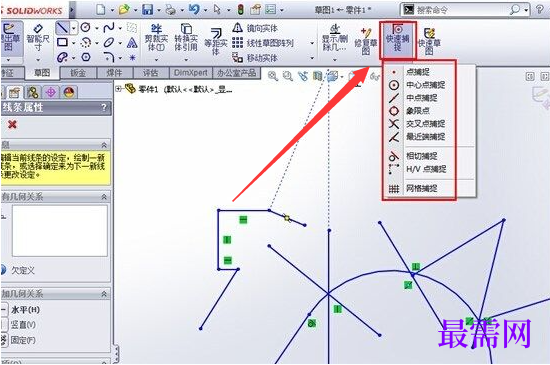The height and width of the screenshot is (365, 550).
Task: Click the sketch Text (A) tool
Action: (x=132, y=42)
